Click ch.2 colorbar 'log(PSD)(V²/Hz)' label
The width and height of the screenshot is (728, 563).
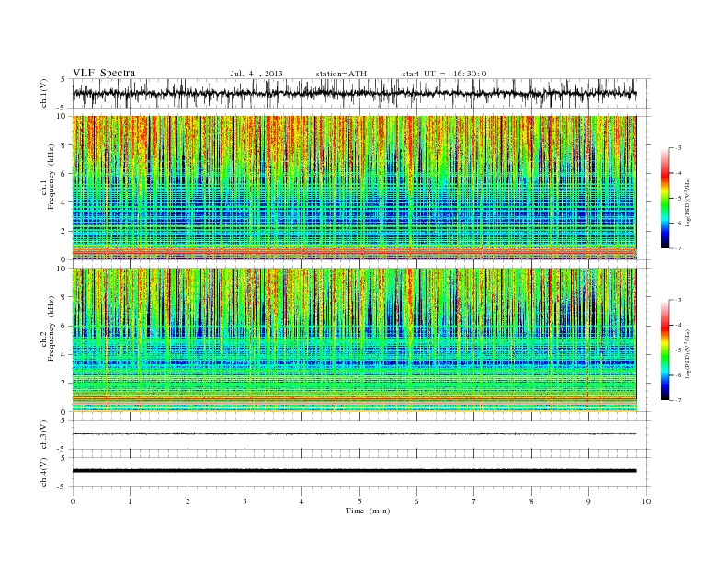click(x=688, y=352)
